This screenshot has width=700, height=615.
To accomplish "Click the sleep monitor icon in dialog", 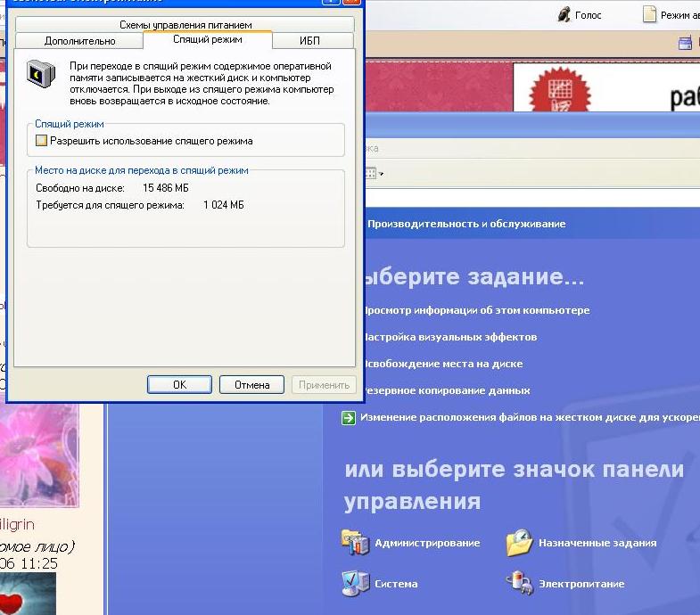I will [41, 74].
